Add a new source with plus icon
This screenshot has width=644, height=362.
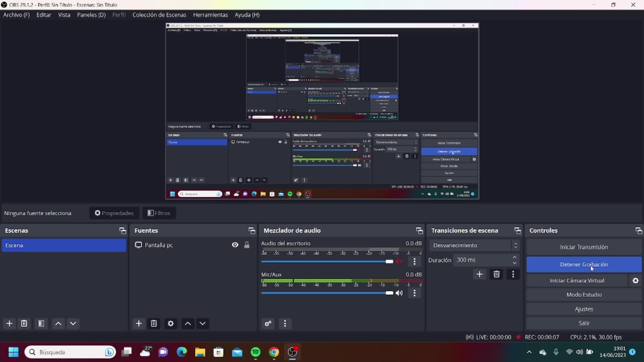pos(139,323)
